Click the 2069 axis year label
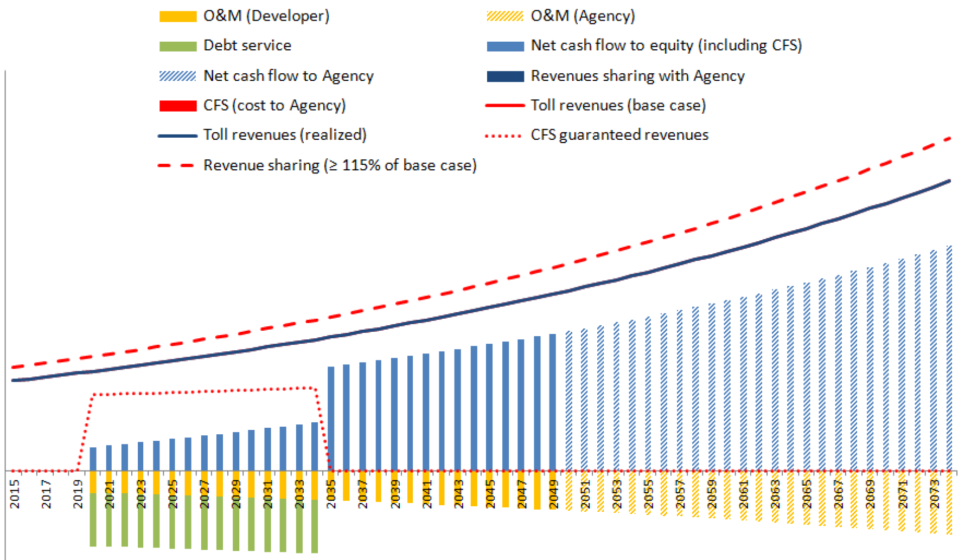971x560 pixels. click(871, 494)
